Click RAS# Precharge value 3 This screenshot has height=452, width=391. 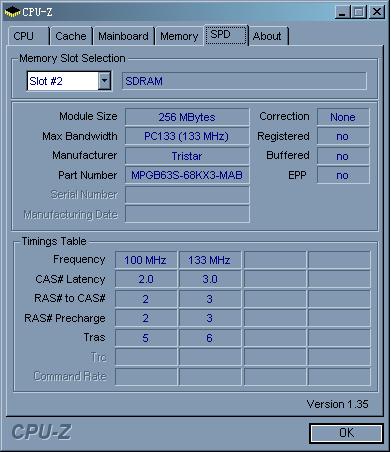210,318
